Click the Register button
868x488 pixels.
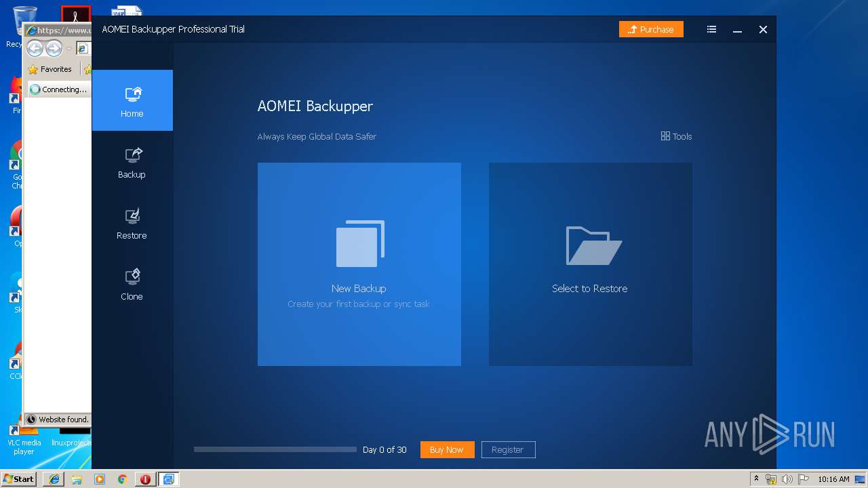pos(508,449)
